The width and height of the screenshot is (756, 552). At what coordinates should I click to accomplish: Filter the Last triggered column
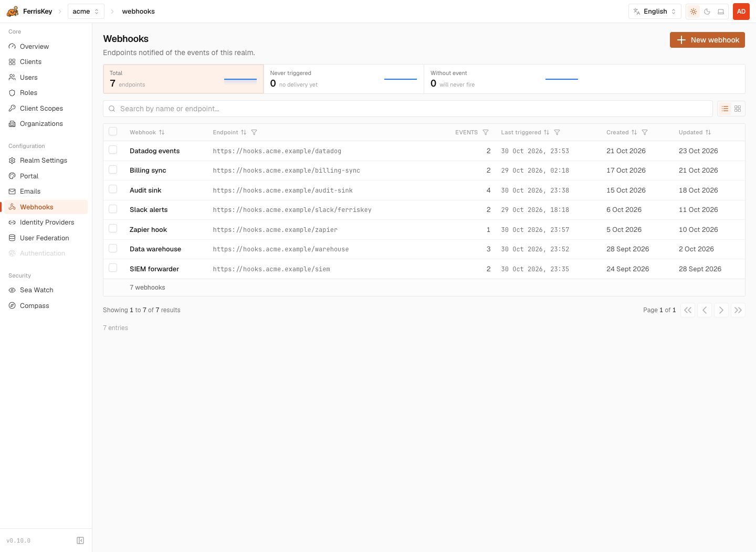tap(557, 132)
